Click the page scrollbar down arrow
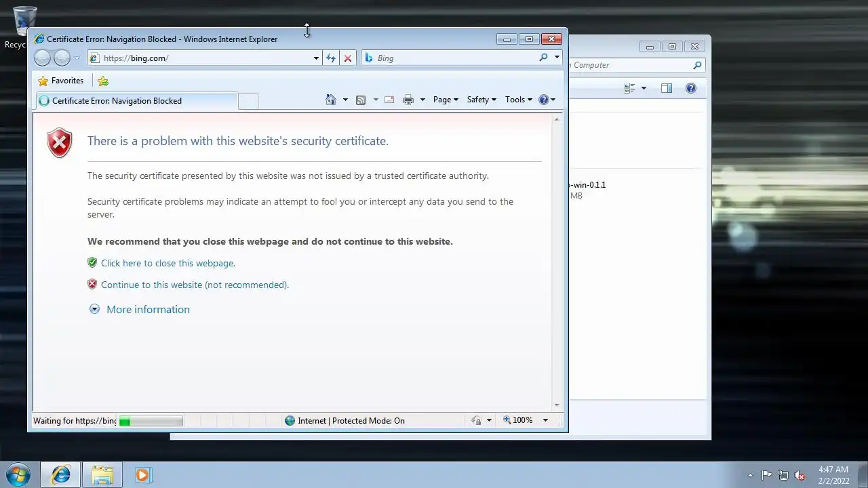Image resolution: width=868 pixels, height=488 pixels. point(557,405)
